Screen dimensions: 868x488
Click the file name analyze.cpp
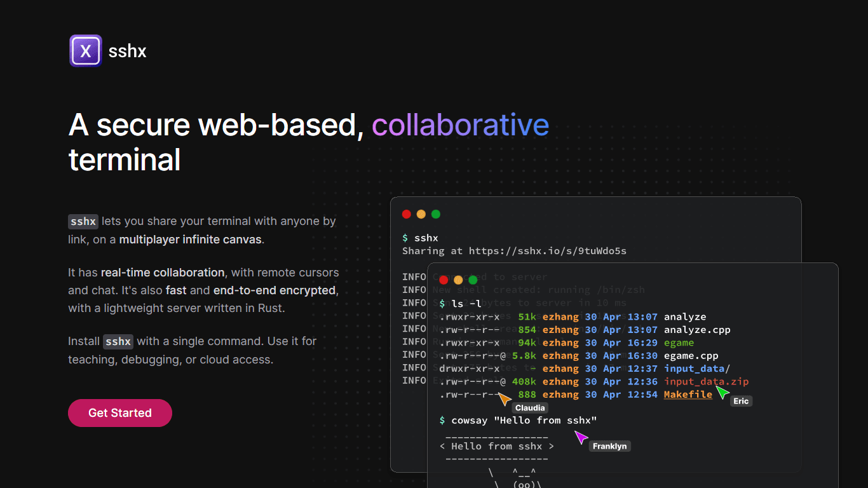(x=697, y=330)
